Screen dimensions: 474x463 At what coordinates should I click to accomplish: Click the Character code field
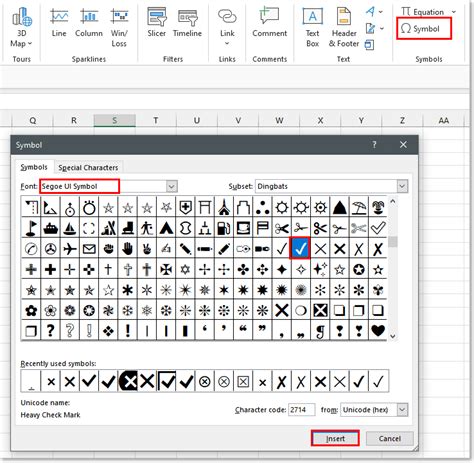[x=301, y=410]
